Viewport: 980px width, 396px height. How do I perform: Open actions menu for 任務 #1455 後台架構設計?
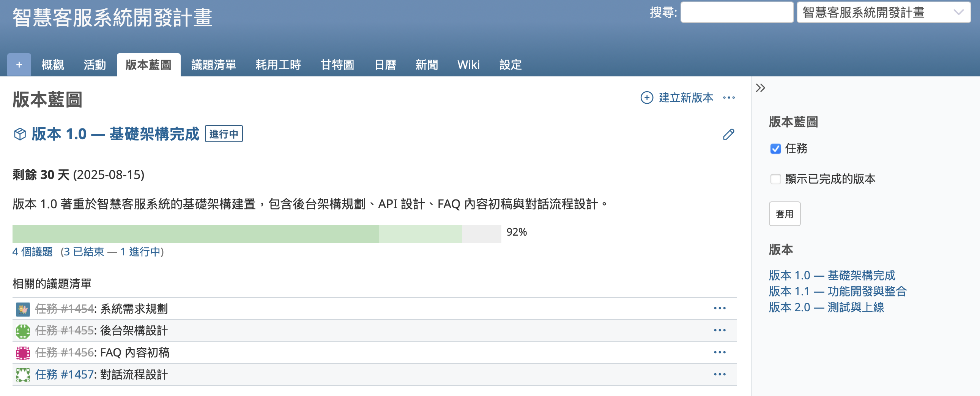(x=720, y=330)
